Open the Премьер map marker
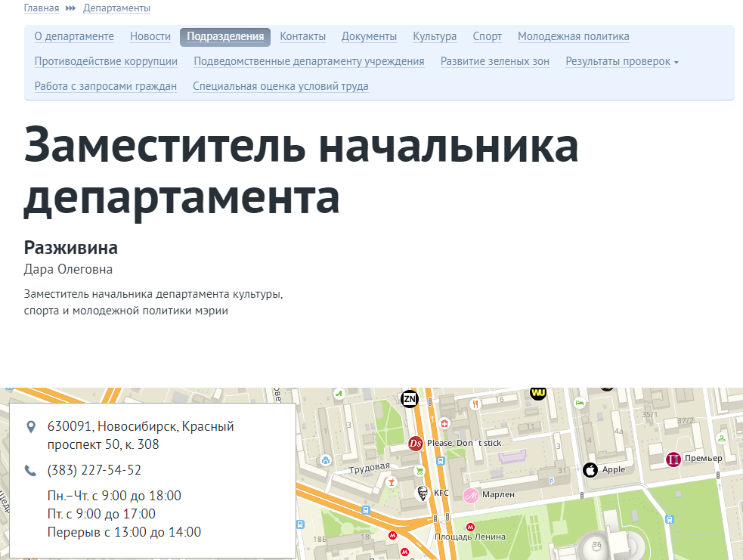The image size is (743, 560). 673,459
